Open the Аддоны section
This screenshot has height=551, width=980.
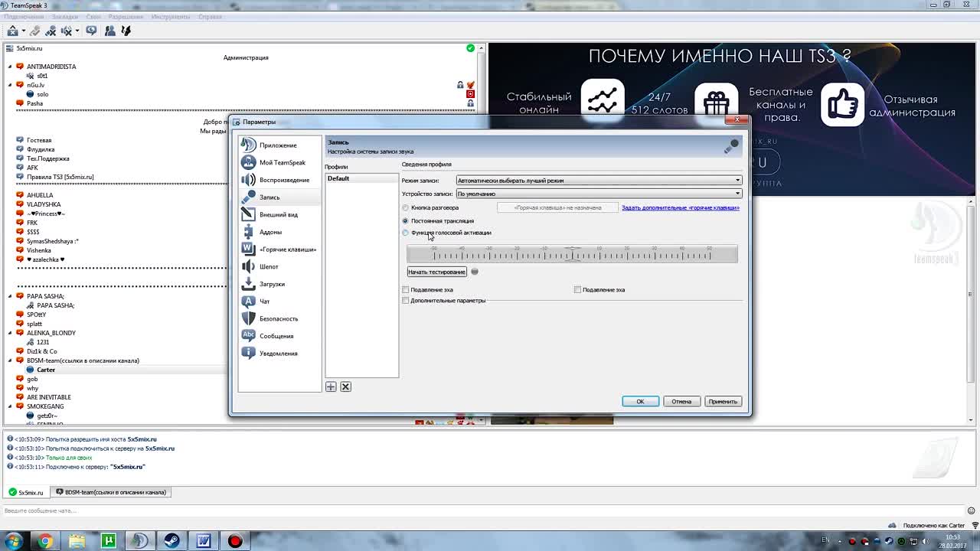(279, 232)
